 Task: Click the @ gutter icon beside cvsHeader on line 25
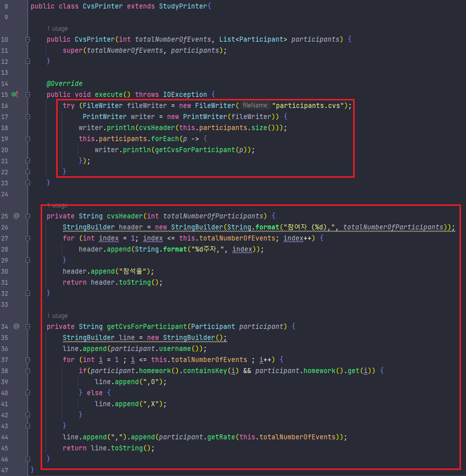coord(17,216)
